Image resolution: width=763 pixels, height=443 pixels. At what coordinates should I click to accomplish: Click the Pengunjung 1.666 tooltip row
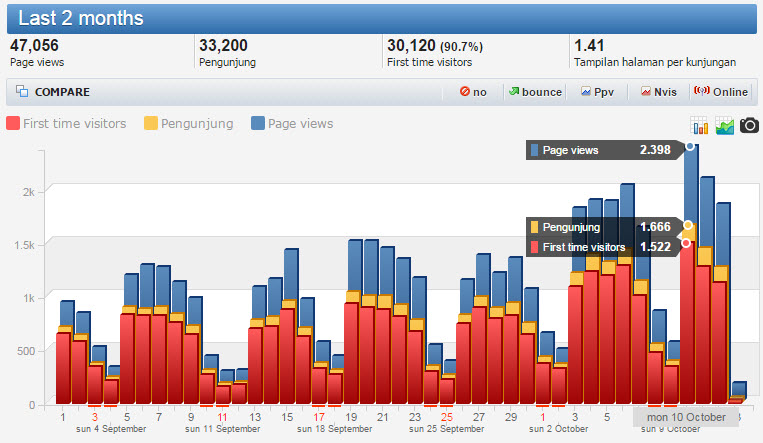click(603, 227)
